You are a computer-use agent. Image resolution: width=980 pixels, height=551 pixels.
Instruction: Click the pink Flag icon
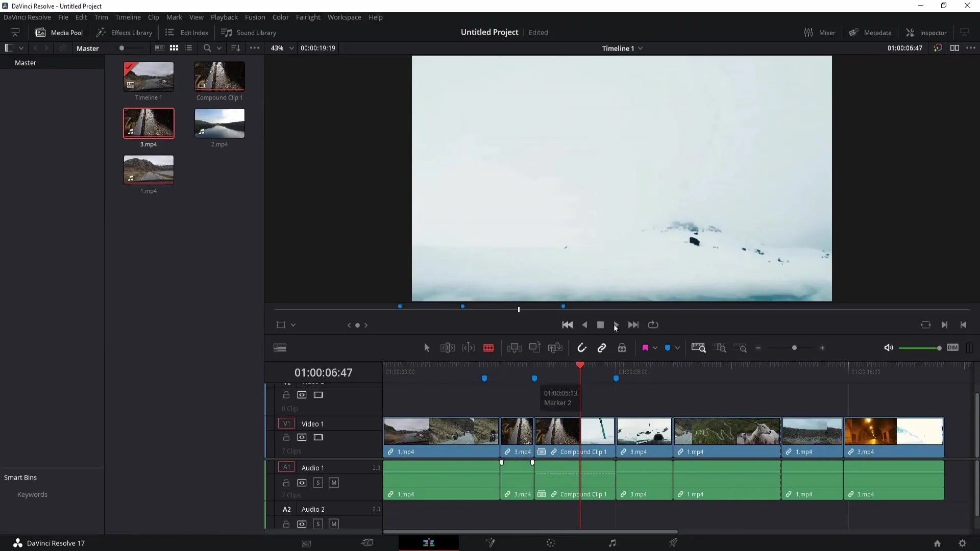645,348
